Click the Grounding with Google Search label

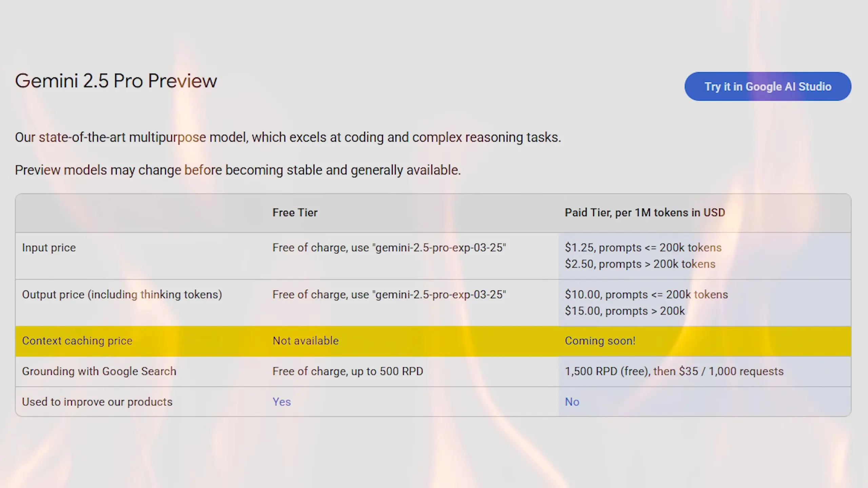99,371
